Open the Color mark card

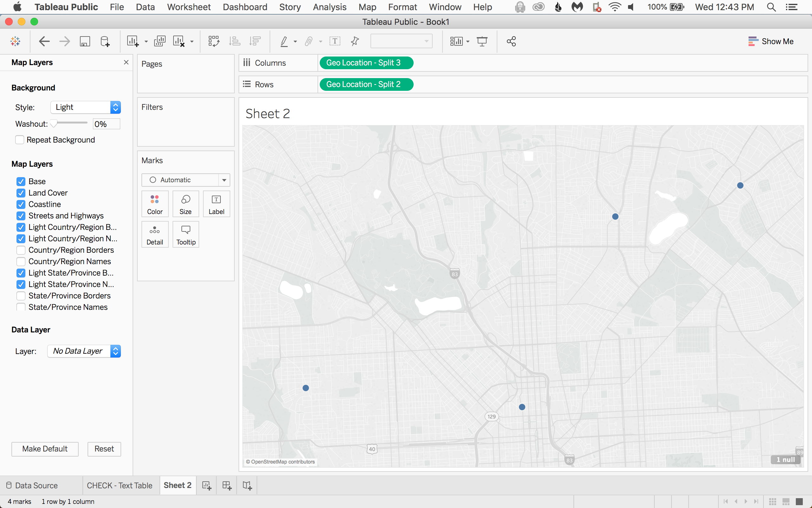(155, 204)
